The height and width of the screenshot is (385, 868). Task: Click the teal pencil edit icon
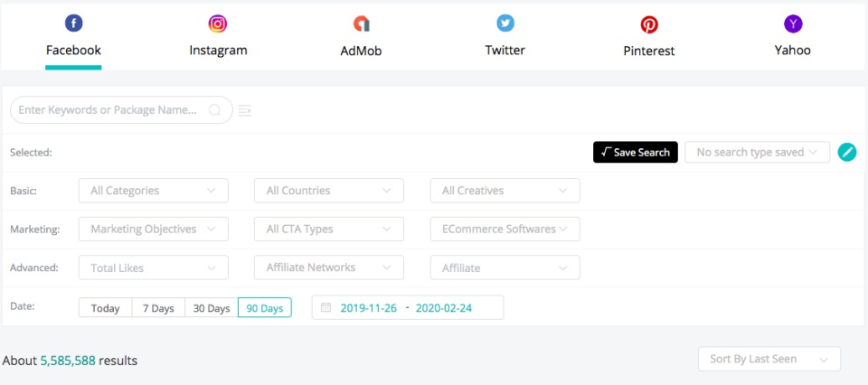click(847, 152)
